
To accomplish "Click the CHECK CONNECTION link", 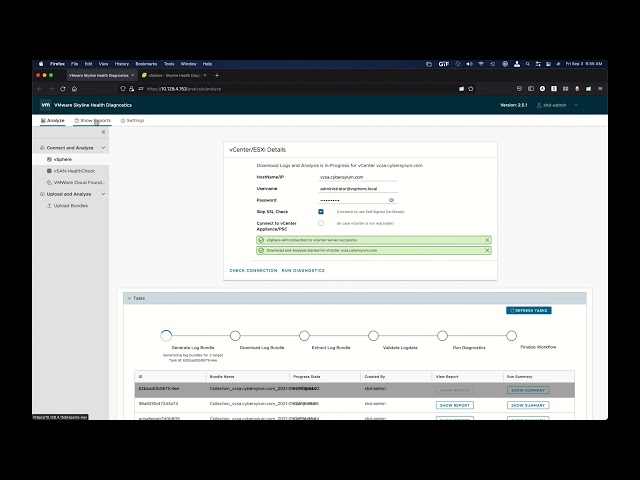I will (253, 271).
